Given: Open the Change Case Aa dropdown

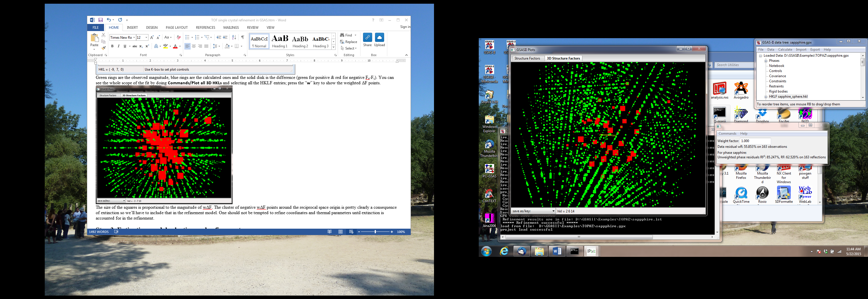Looking at the screenshot, I should click(168, 37).
